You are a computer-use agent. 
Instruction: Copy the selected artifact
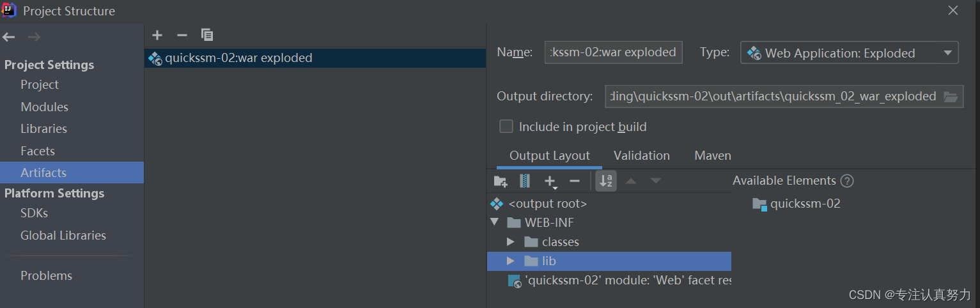click(206, 35)
